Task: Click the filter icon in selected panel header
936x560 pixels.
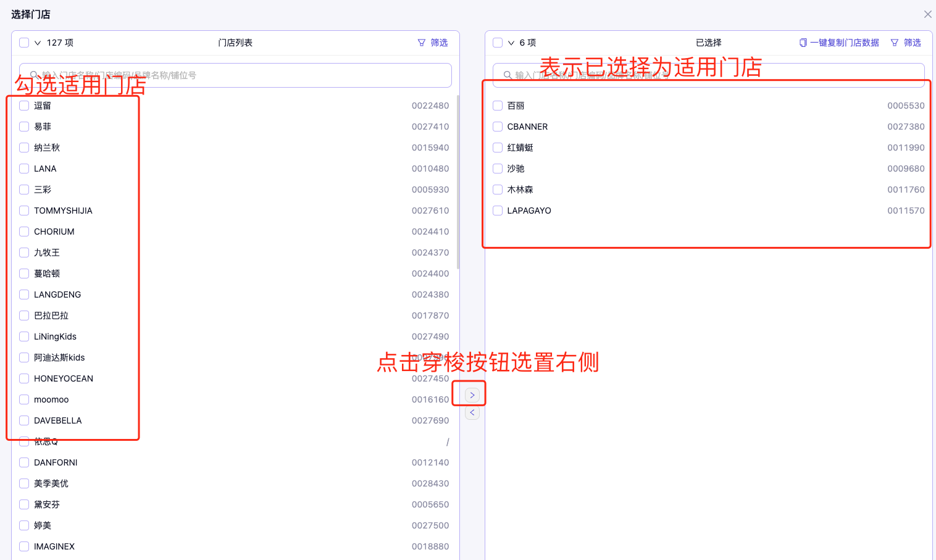Action: coord(895,43)
